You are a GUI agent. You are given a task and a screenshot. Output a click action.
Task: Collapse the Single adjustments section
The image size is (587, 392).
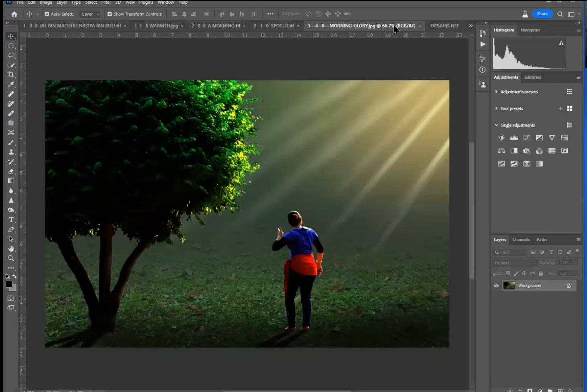(496, 125)
